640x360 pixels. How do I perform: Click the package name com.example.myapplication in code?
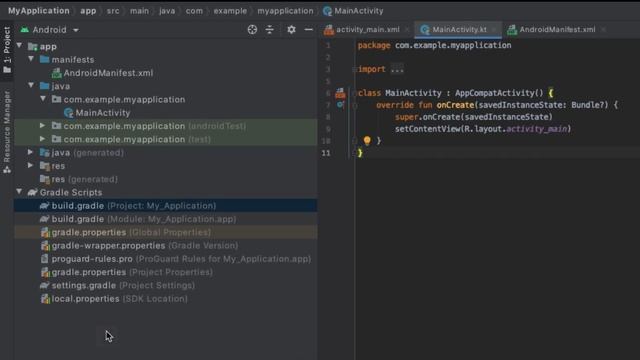(453, 45)
